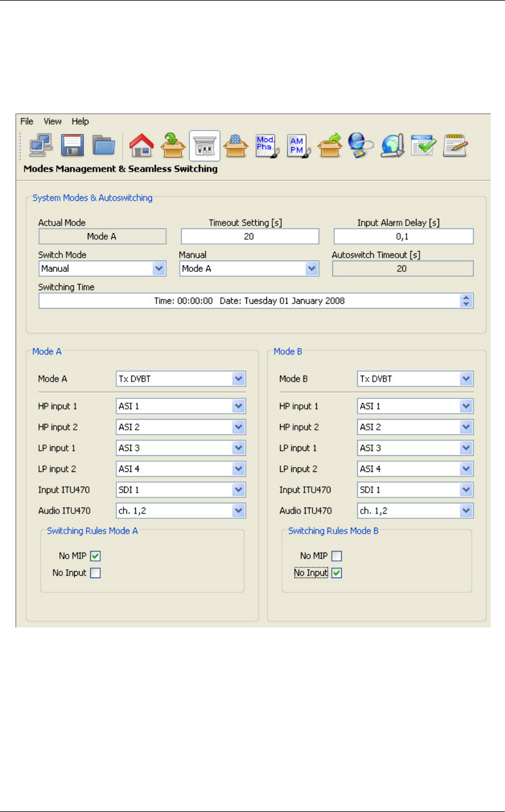This screenshot has height=812, width=505.
Task: Toggle No MIP checkbox in Mode B rules
Action: tap(336, 556)
